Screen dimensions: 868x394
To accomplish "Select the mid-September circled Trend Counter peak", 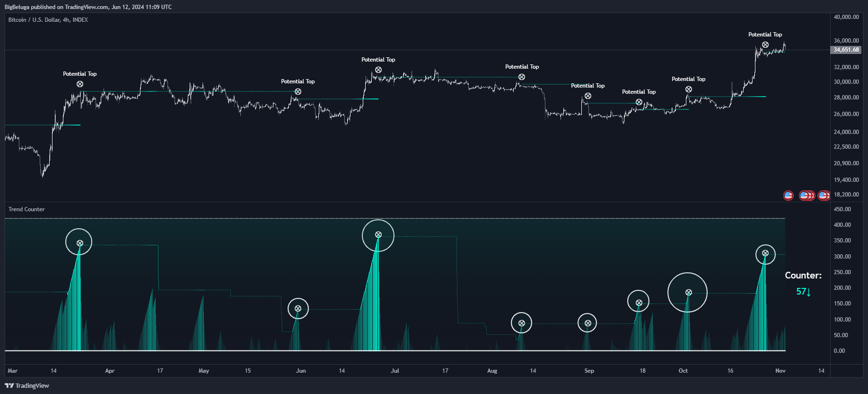I will coord(639,301).
